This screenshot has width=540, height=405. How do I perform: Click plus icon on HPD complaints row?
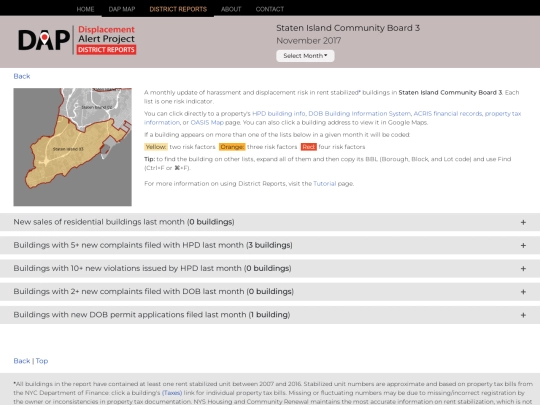(523, 246)
